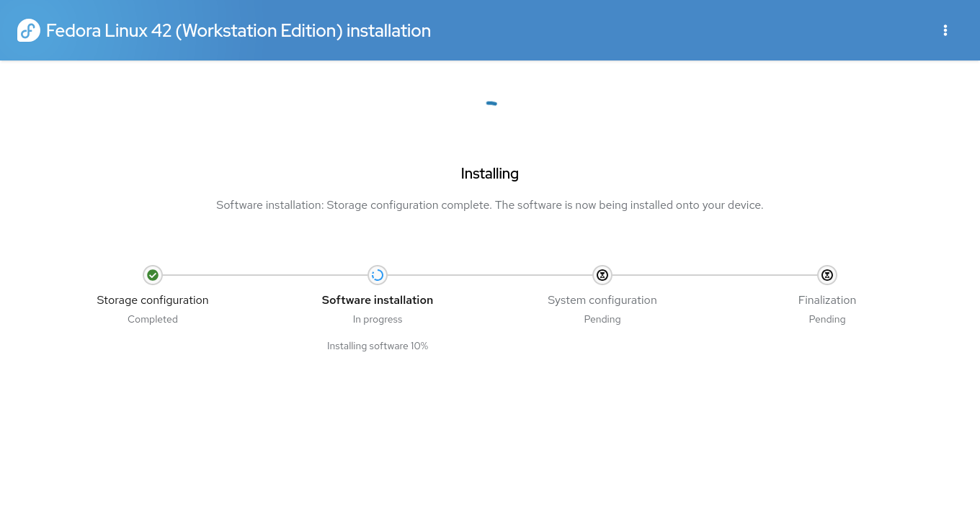Click the Fedora logo icon

point(29,30)
